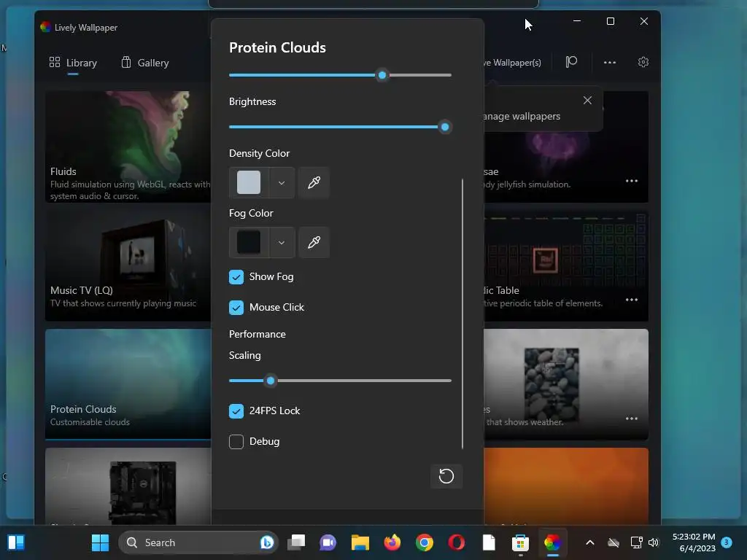
Task: Open the chat app in the taskbar
Action: point(328,542)
